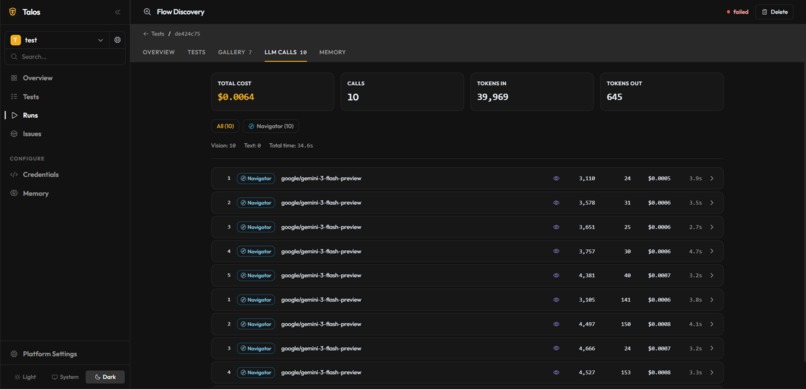Click the vision eye icon in the 3,757 tokens row
Screen dimensions: 806x389
556,251
